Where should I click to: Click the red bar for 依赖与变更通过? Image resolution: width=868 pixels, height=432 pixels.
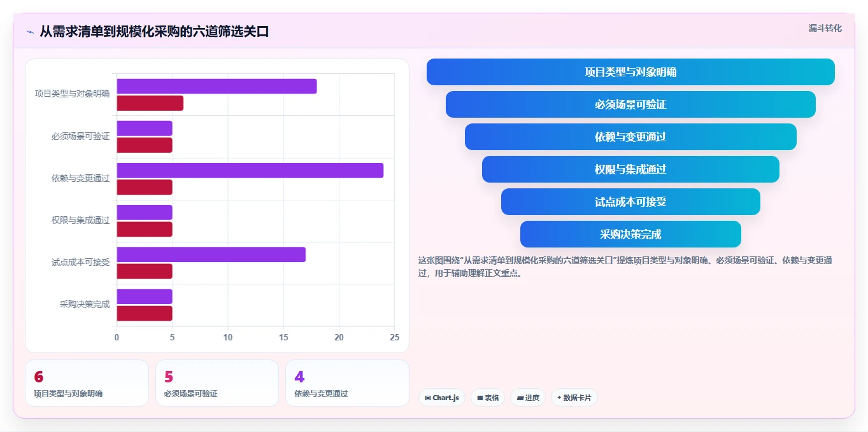(145, 187)
